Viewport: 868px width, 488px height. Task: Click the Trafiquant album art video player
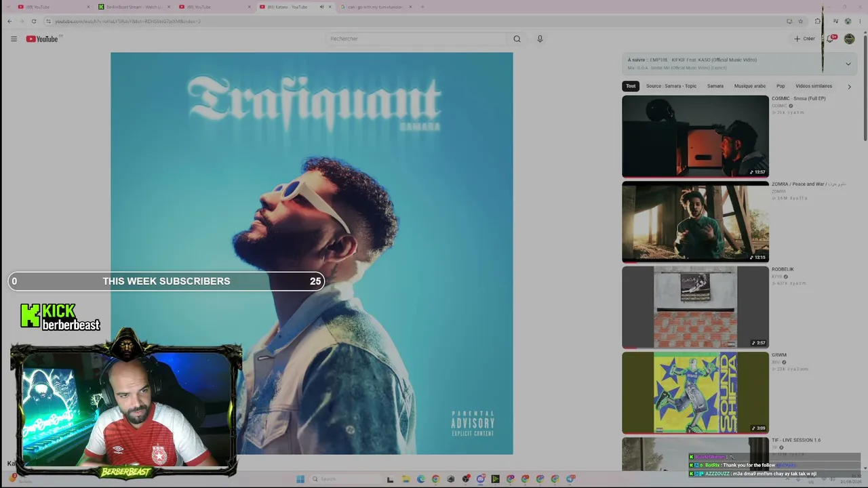click(x=312, y=253)
